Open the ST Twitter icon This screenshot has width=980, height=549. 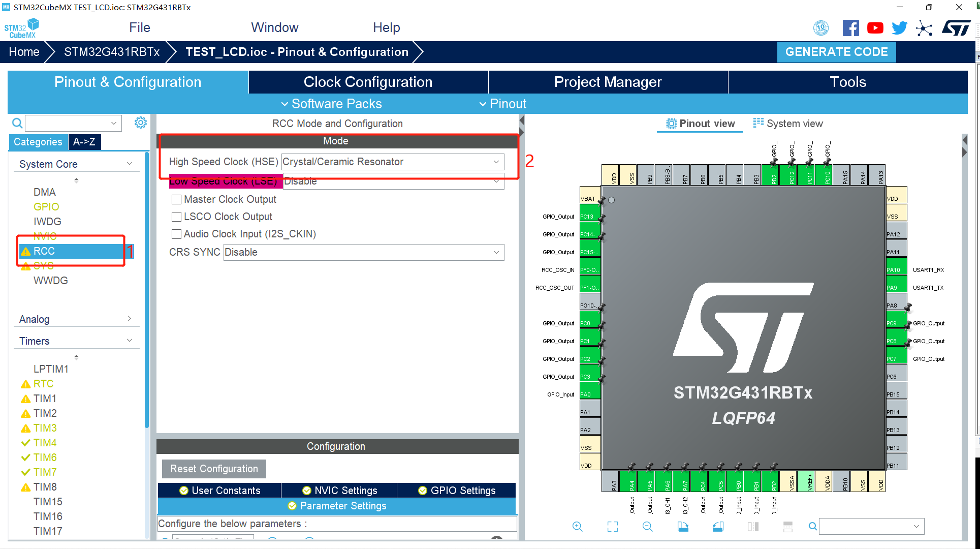[x=899, y=28]
